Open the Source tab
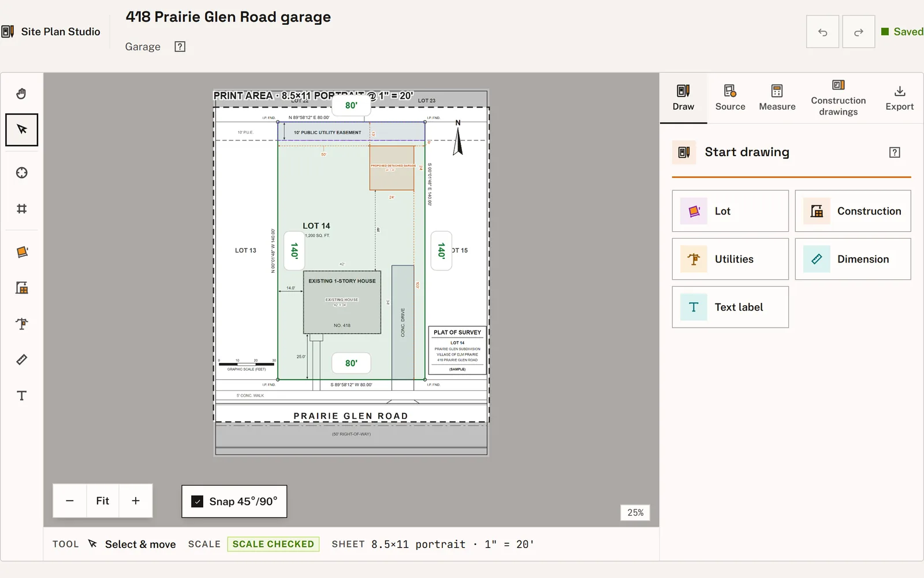The image size is (924, 578). (x=730, y=98)
